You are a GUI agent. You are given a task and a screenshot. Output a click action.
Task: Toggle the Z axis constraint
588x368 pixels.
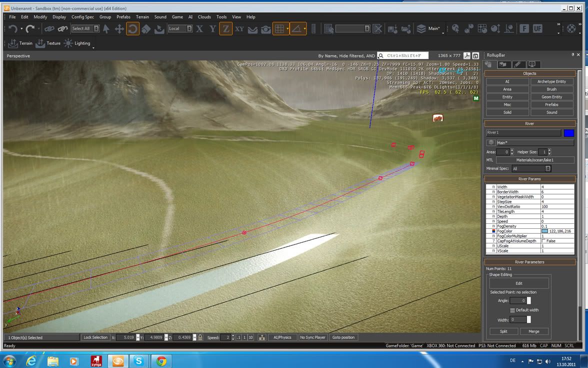(226, 29)
